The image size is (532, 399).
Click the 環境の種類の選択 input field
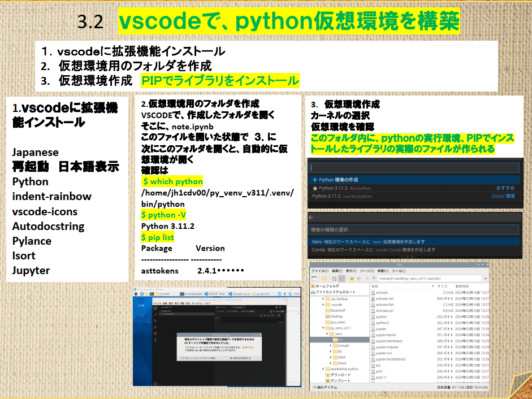pos(414,229)
